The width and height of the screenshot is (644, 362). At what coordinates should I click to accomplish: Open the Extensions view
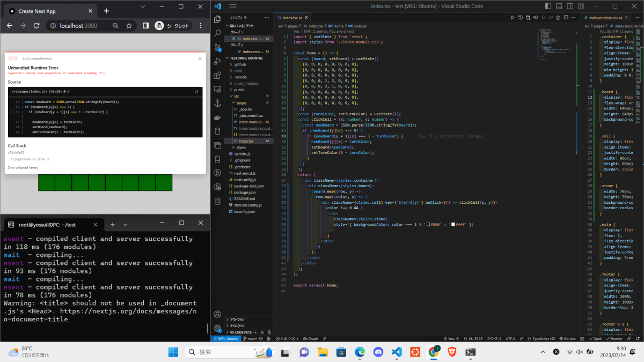click(x=217, y=75)
